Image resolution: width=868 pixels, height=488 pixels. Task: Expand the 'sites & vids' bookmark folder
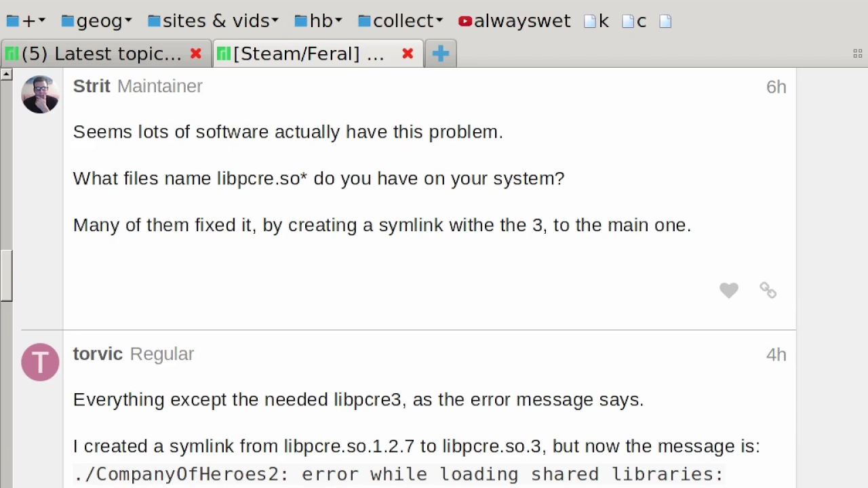[x=213, y=21]
